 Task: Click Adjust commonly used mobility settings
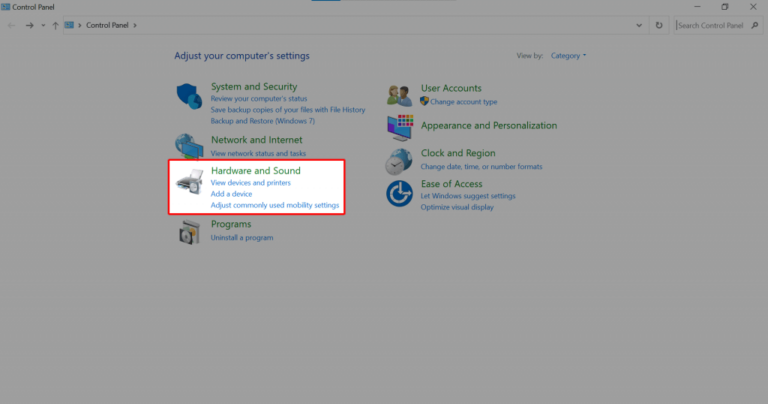(275, 205)
